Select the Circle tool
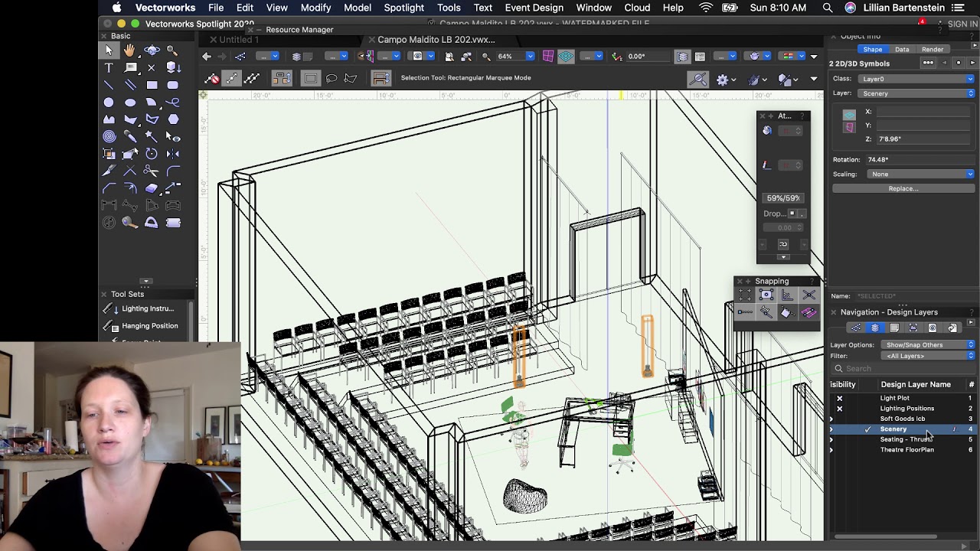 pyautogui.click(x=109, y=103)
